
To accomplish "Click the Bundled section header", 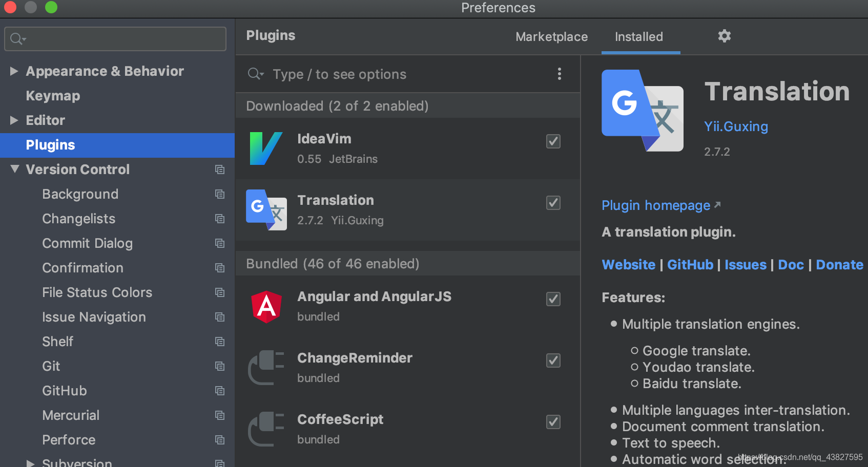I will [408, 264].
